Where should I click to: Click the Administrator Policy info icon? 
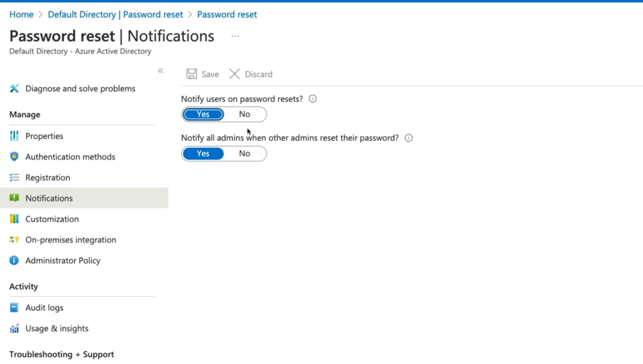tap(14, 261)
